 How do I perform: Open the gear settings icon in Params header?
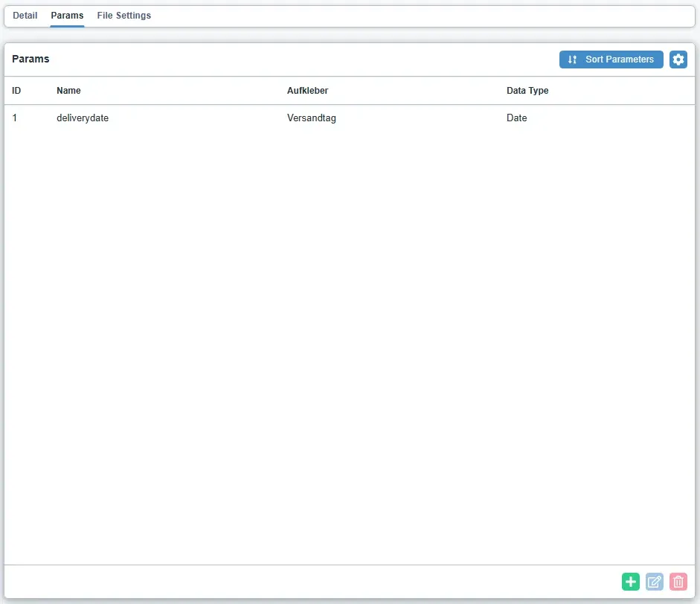678,60
